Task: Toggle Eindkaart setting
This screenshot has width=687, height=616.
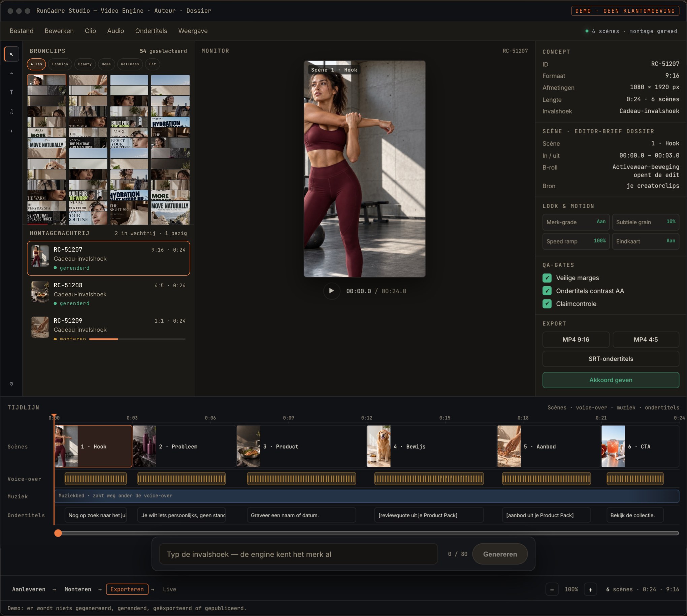Action: tap(645, 241)
